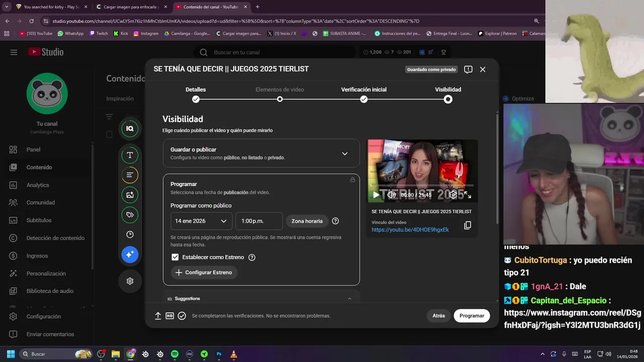
Task: Open the youtu.be video link
Action: pos(410,230)
